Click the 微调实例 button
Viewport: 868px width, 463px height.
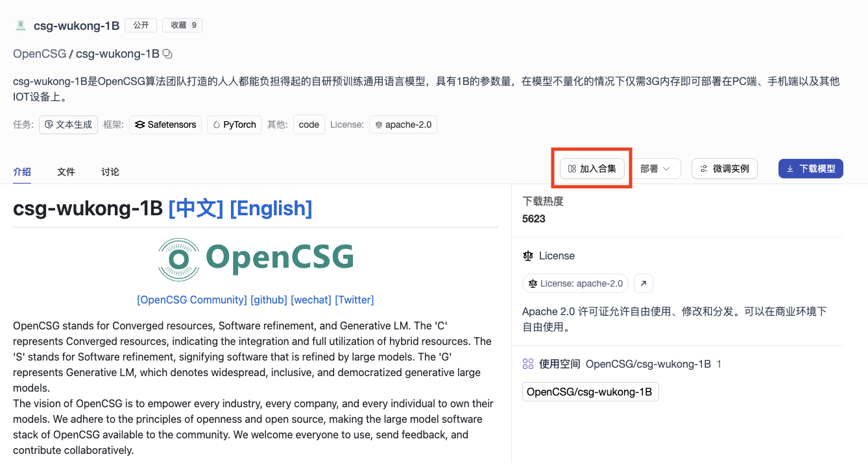[x=724, y=169]
